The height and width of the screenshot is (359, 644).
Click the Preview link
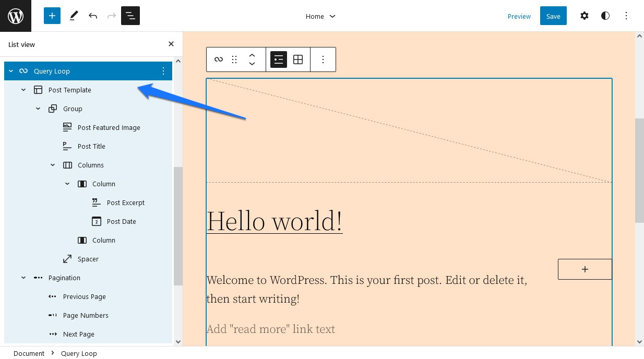tap(519, 16)
